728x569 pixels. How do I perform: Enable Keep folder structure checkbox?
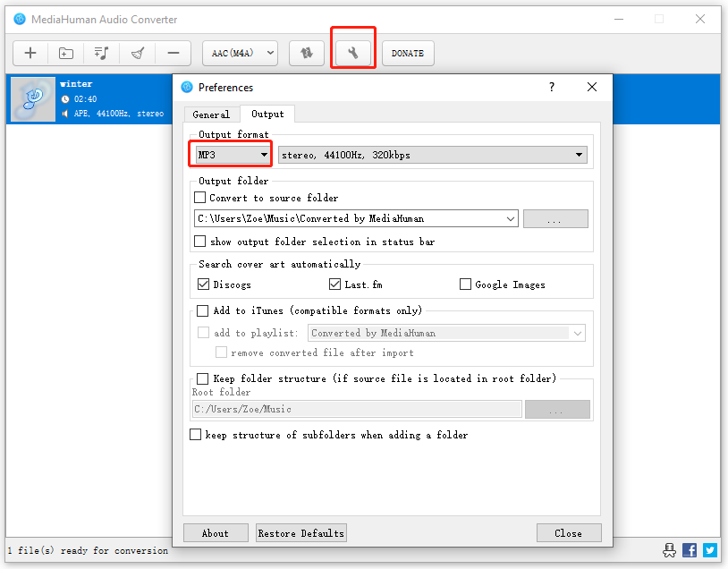[x=203, y=378]
